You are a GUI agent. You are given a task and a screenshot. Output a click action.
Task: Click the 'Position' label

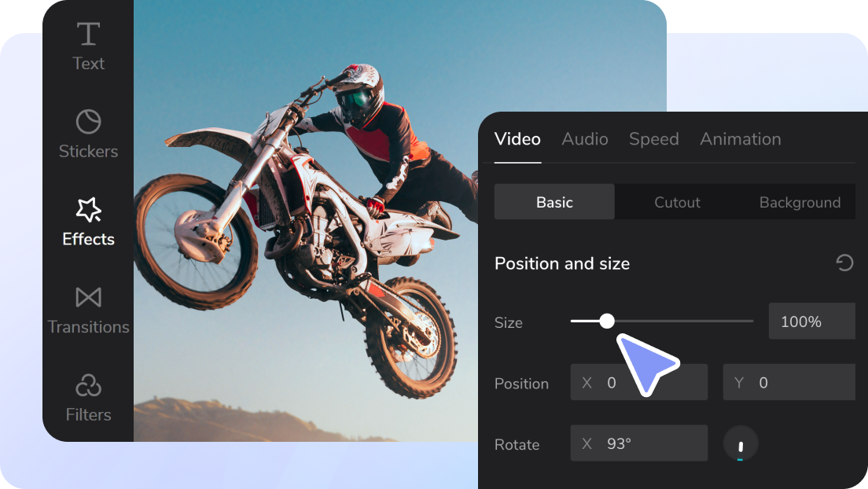(x=521, y=383)
